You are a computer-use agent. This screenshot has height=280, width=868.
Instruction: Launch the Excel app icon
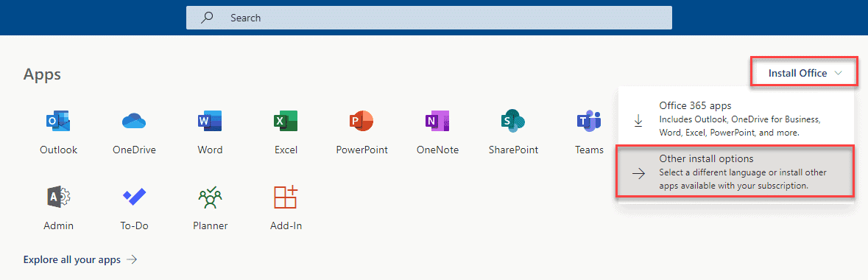point(286,120)
